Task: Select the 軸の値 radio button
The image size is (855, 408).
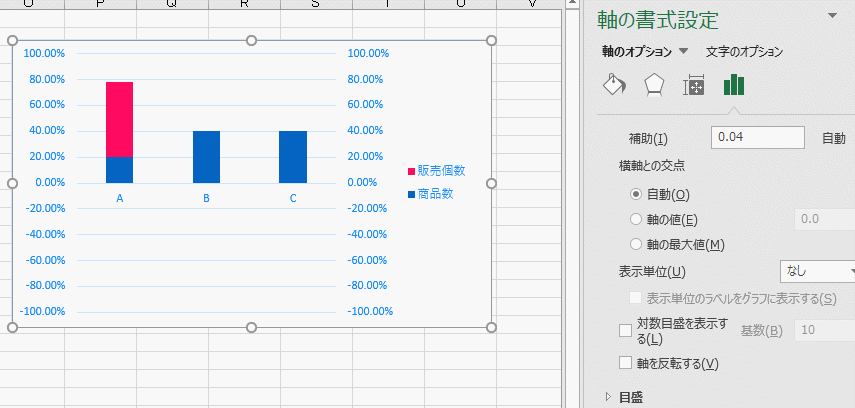Action: 636,219
